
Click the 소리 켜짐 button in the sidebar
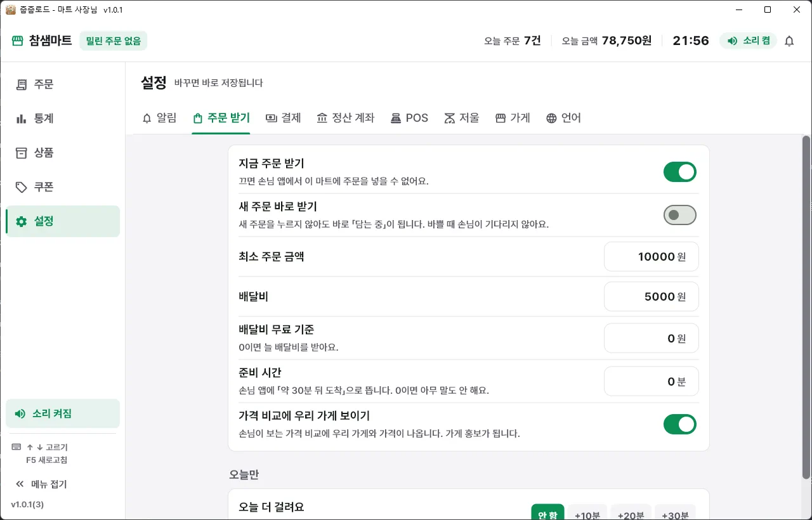62,413
